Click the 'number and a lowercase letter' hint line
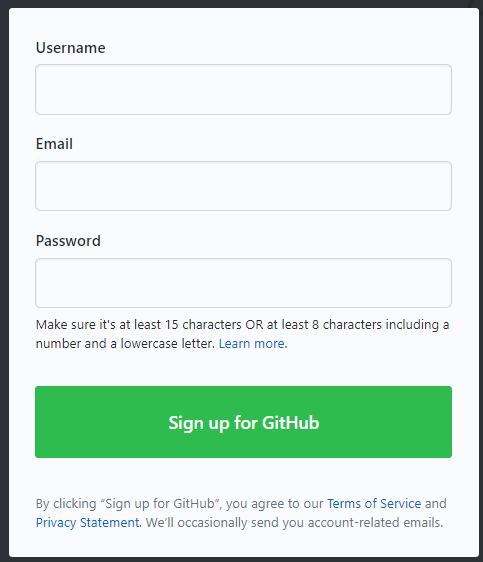Image resolution: width=483 pixels, height=562 pixels. point(125,343)
